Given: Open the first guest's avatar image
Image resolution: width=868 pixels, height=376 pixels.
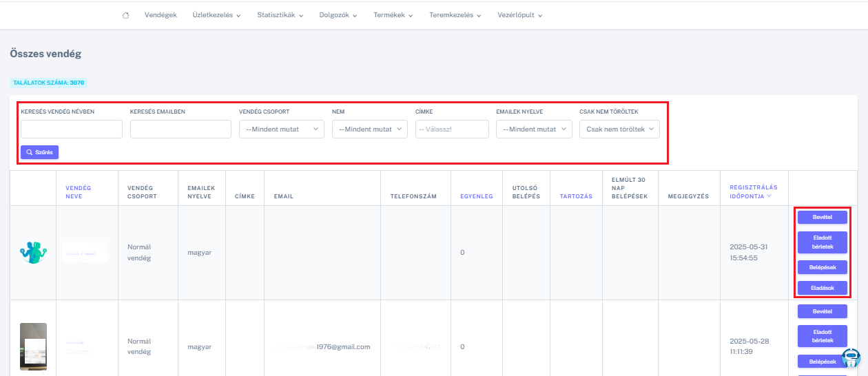Looking at the screenshot, I should 33,252.
